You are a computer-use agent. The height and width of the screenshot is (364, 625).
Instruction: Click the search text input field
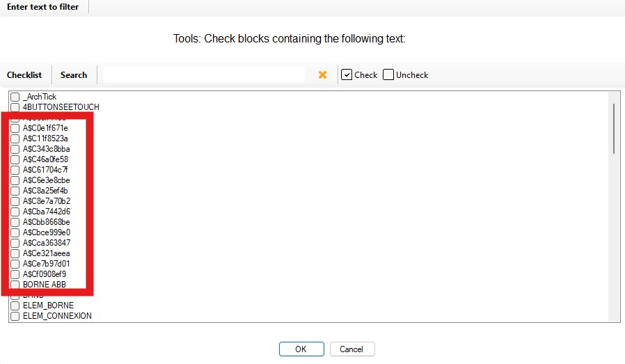(204, 75)
